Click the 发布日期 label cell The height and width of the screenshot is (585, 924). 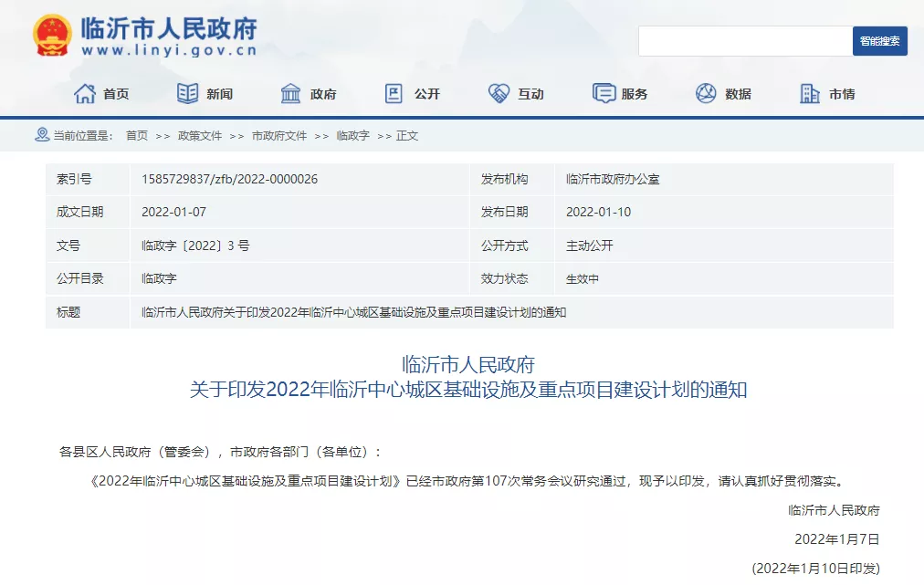[512, 212]
